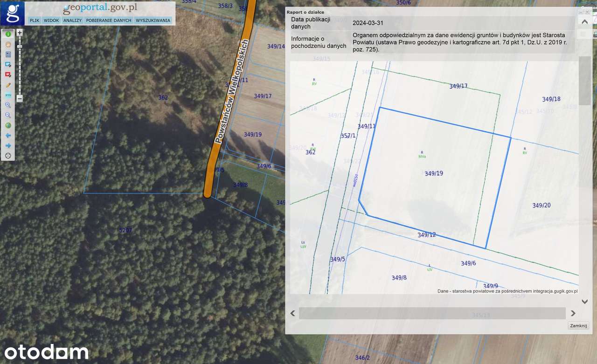
Task: Go to previous map view arrow
Action: pyautogui.click(x=8, y=136)
